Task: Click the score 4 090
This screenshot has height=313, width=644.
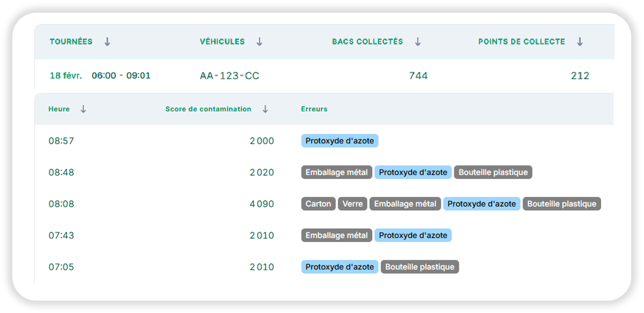Action: [x=262, y=204]
